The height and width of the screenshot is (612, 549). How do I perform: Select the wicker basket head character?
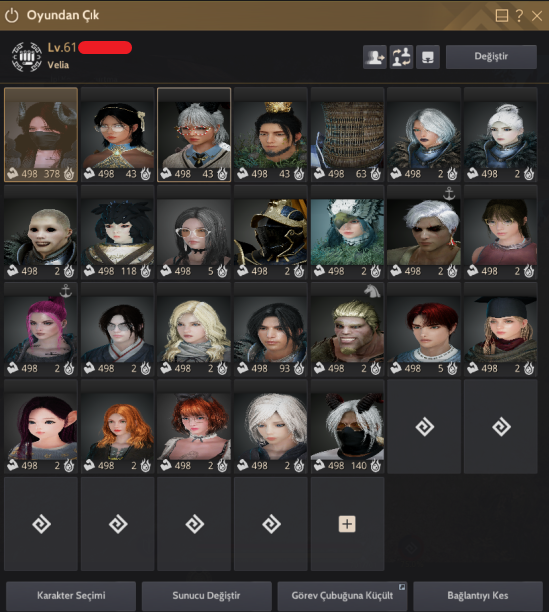point(347,135)
